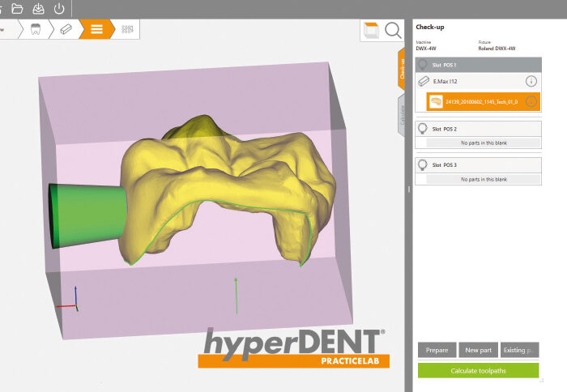
Task: Click the green Calculate toolpaths button
Action: 478,371
